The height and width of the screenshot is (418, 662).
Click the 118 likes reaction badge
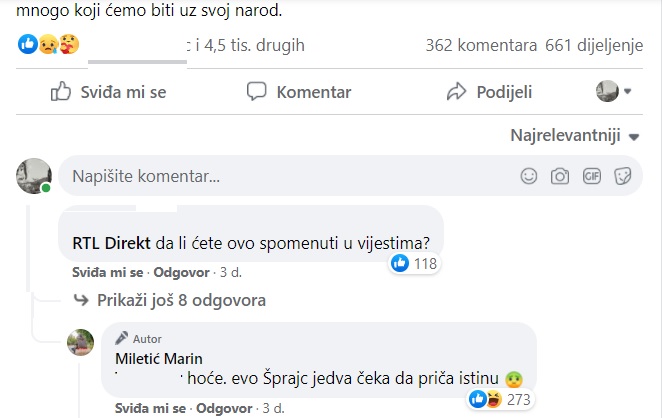click(414, 264)
